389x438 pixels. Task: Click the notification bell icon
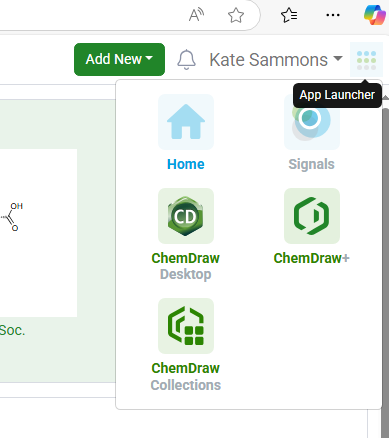(186, 60)
